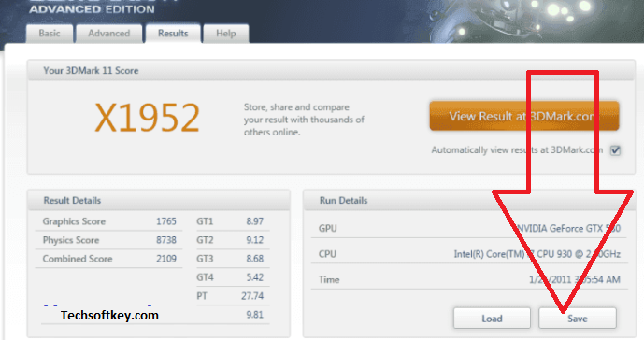Viewport: 644px width, 340px height.
Task: Click the CPU row Intel Core value
Action: point(537,254)
